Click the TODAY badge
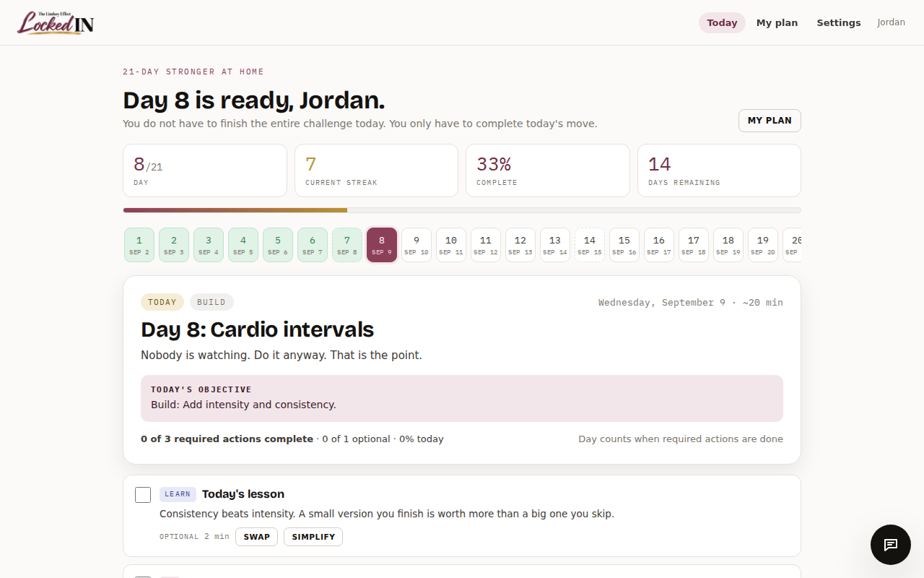 tap(162, 302)
